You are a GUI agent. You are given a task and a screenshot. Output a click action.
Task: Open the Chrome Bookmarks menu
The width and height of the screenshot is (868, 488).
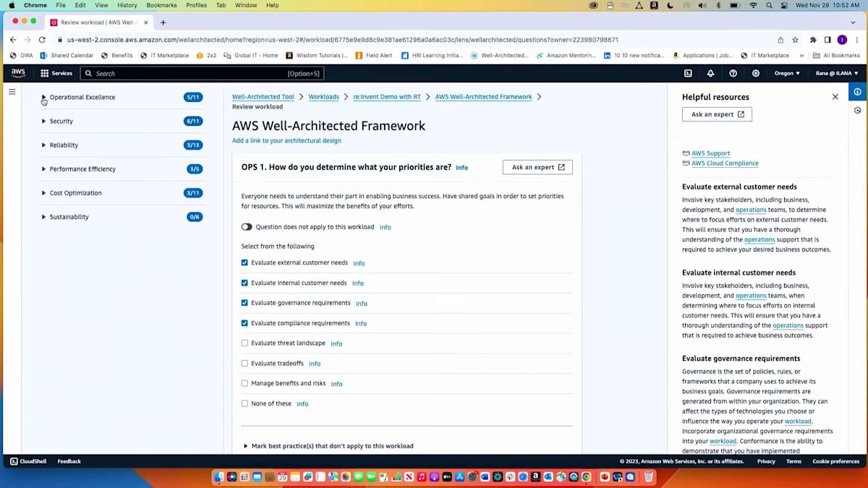click(161, 5)
